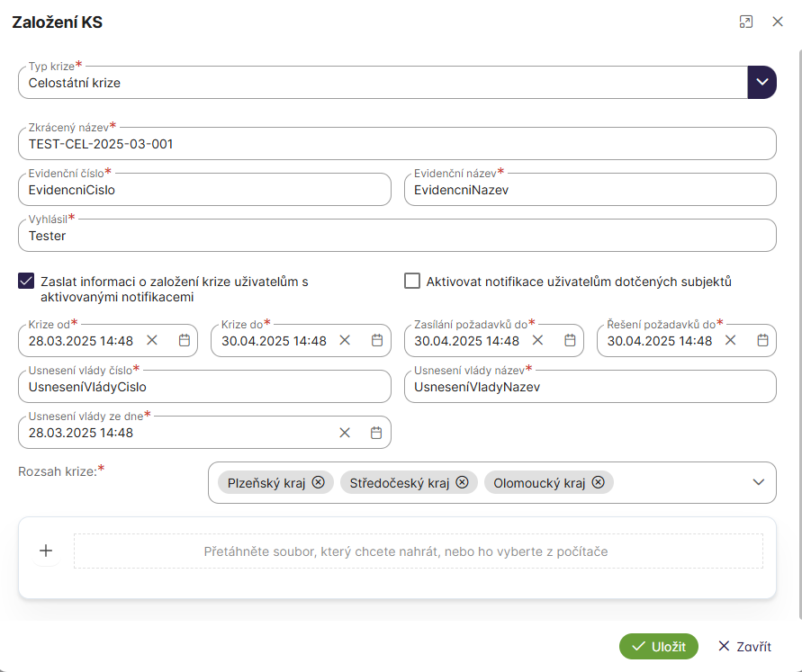The height and width of the screenshot is (672, 802).
Task: Open calendar for Zasílání požadavků do
Action: [570, 341]
